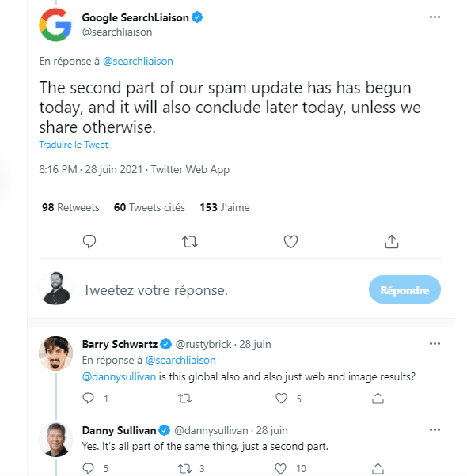Open more options on Danny Sullivan's reply
Viewport: 467px width, 476px height.
tap(435, 430)
